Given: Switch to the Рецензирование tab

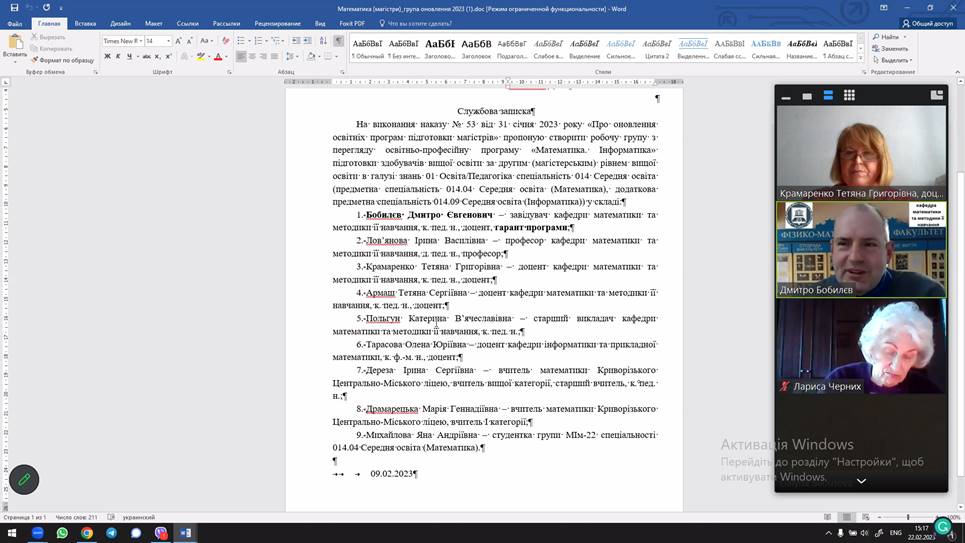Looking at the screenshot, I should [277, 23].
